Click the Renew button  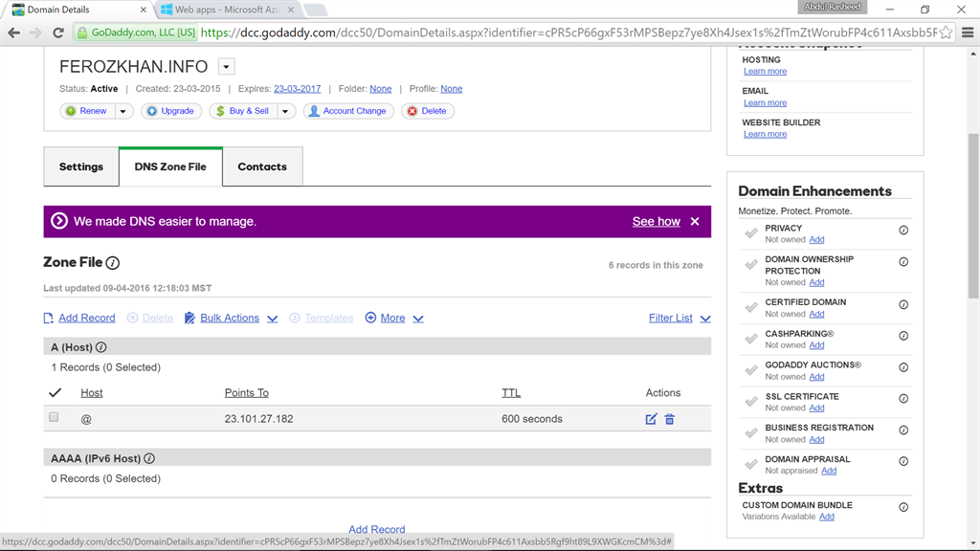[x=87, y=111]
